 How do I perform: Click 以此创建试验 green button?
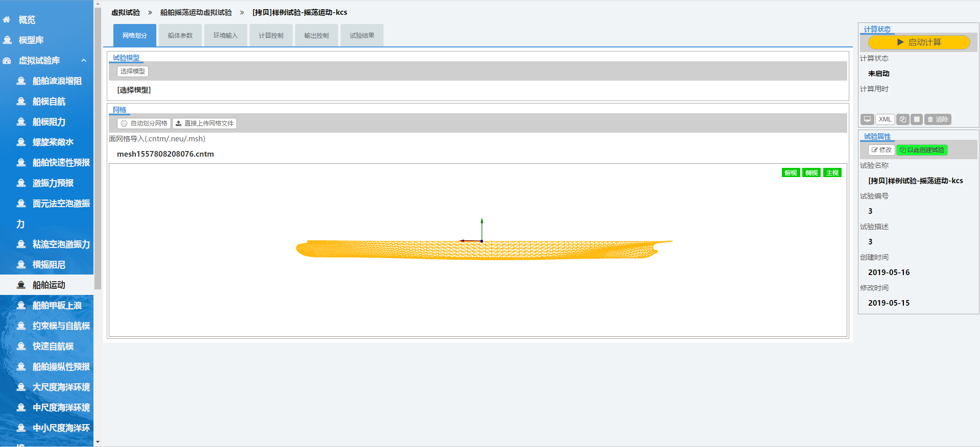pyautogui.click(x=922, y=150)
